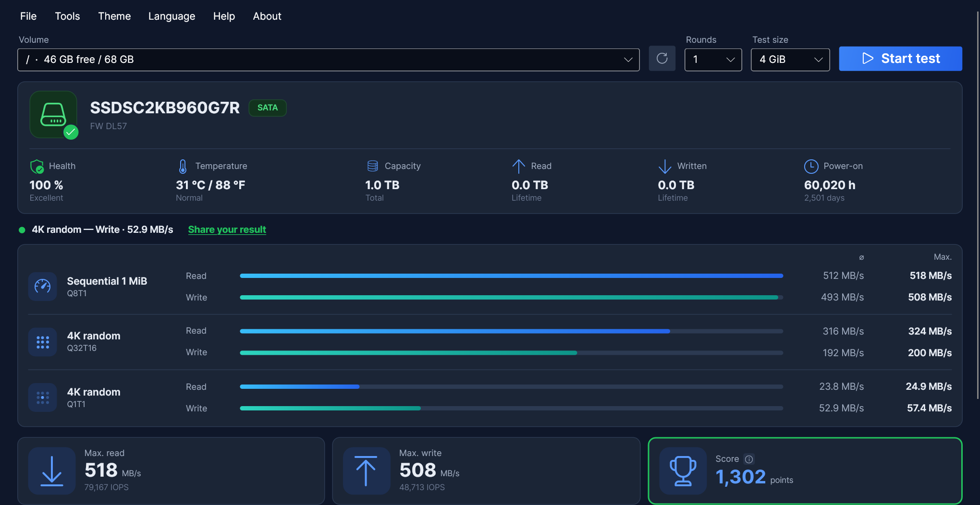Click the Sequential read progress bar
Screen dimensions: 980x505
click(511, 276)
